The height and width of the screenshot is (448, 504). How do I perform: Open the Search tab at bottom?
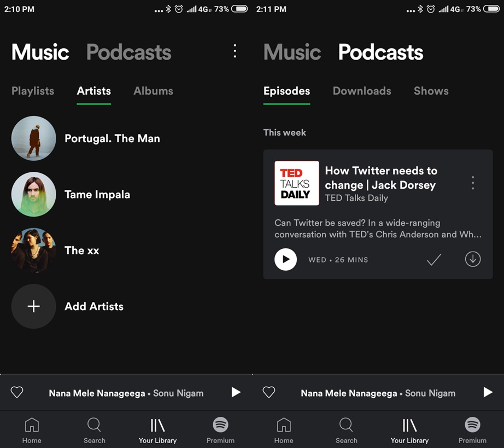point(94,429)
